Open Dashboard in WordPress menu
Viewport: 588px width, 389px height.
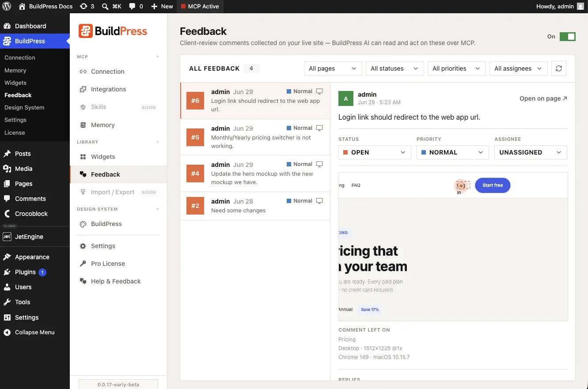point(35,26)
